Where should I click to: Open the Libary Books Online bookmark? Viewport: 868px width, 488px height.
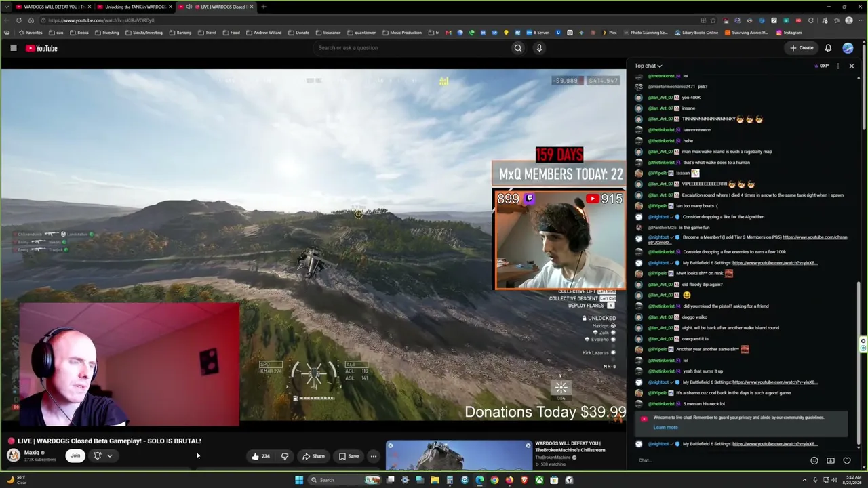696,33
